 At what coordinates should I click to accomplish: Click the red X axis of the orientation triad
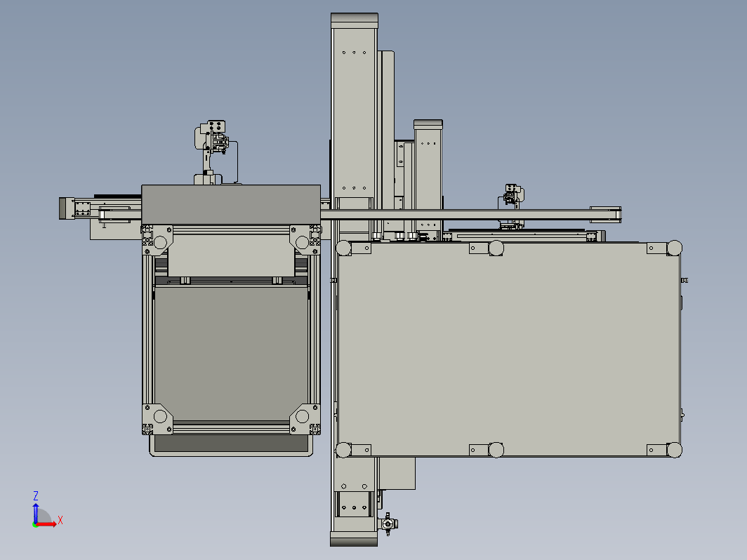click(46, 524)
